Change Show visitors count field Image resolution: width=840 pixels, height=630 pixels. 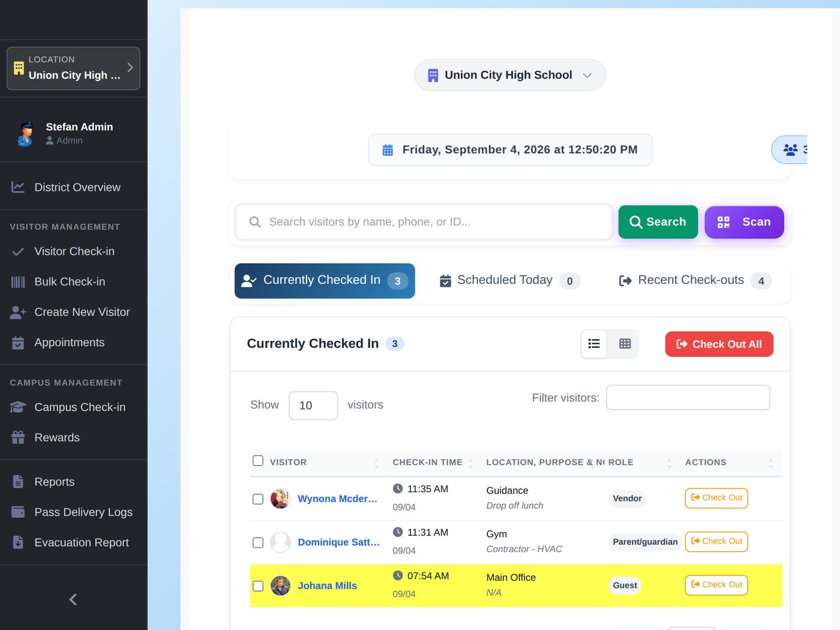pyautogui.click(x=313, y=406)
